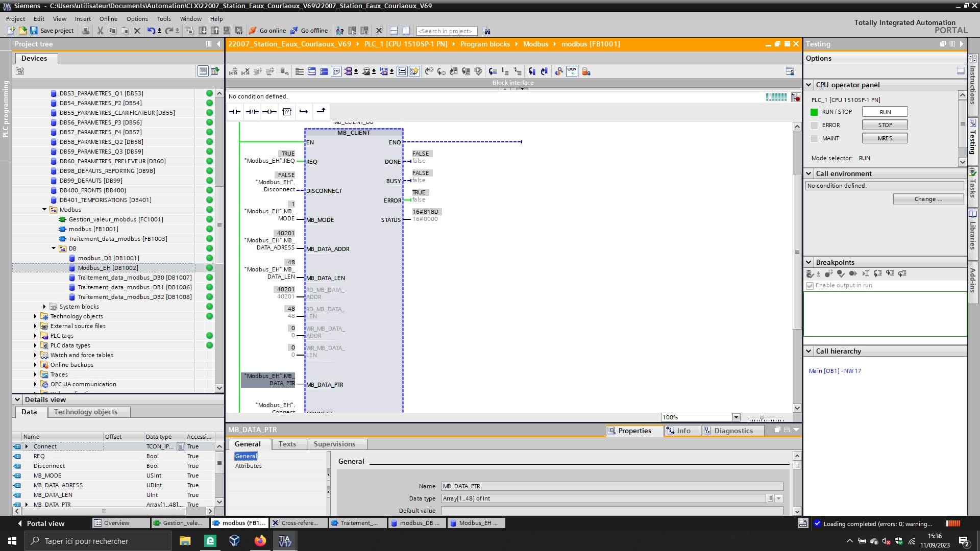Open the Online menu
Viewport: 980px width, 551px height.
tap(108, 19)
